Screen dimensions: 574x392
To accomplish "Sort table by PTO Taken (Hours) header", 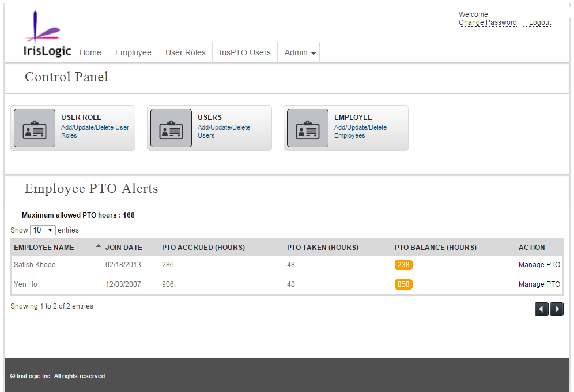I will (323, 247).
